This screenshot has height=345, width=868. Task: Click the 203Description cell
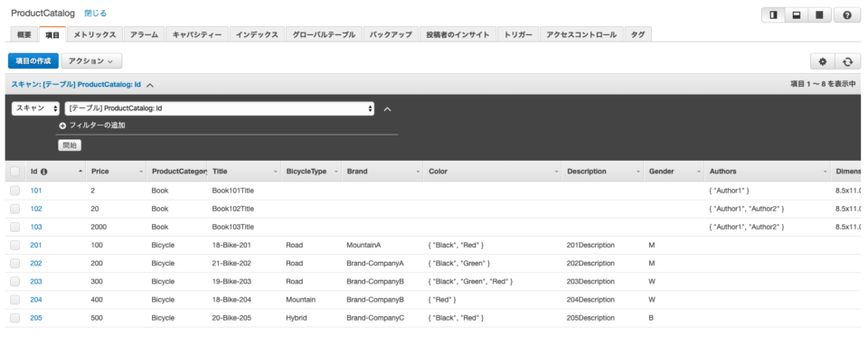[x=590, y=282]
